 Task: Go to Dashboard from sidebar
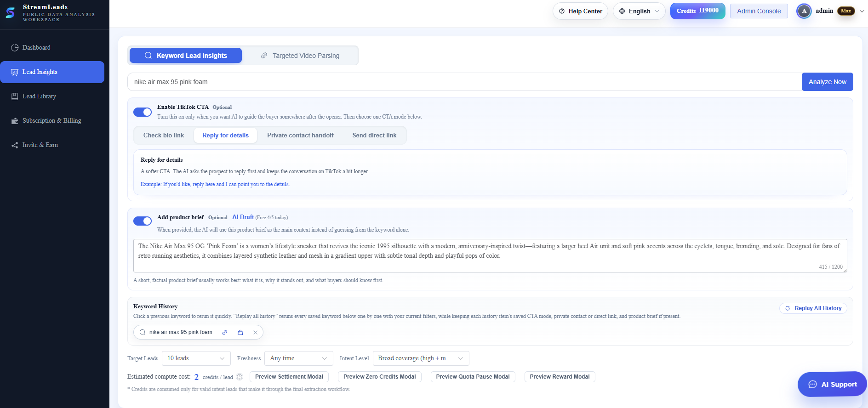point(52,48)
